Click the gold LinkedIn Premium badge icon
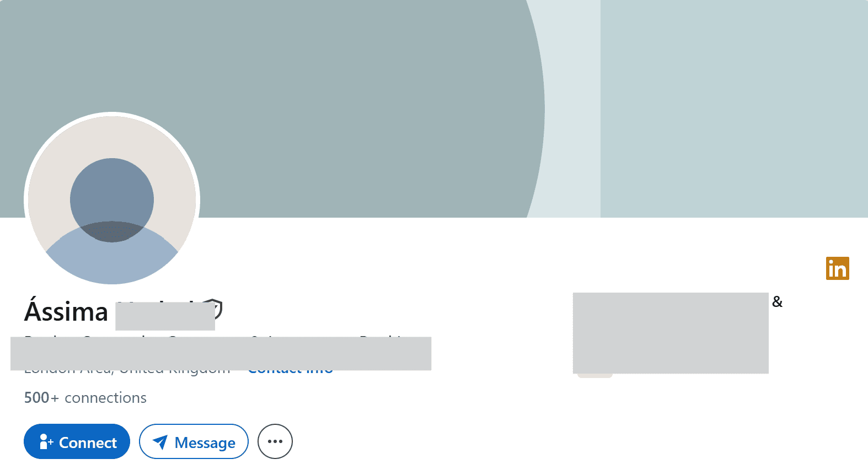This screenshot has height=475, width=868. pyautogui.click(x=837, y=268)
